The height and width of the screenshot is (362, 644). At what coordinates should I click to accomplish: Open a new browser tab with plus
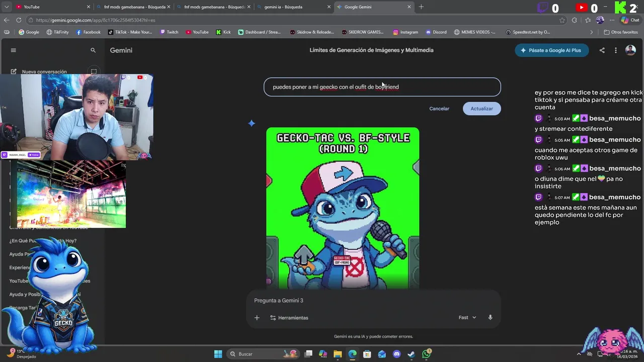(421, 7)
